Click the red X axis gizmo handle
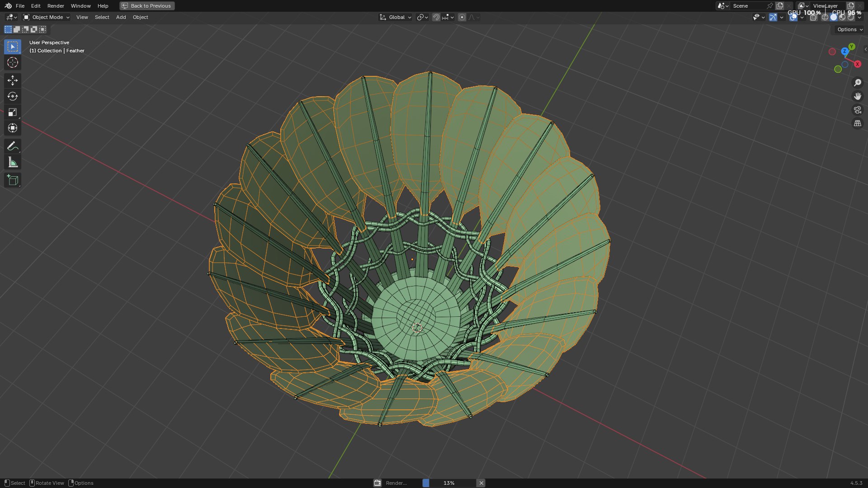 (857, 64)
